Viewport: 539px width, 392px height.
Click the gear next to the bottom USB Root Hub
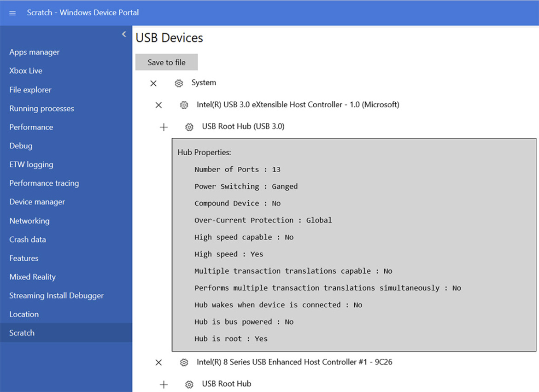(x=189, y=384)
